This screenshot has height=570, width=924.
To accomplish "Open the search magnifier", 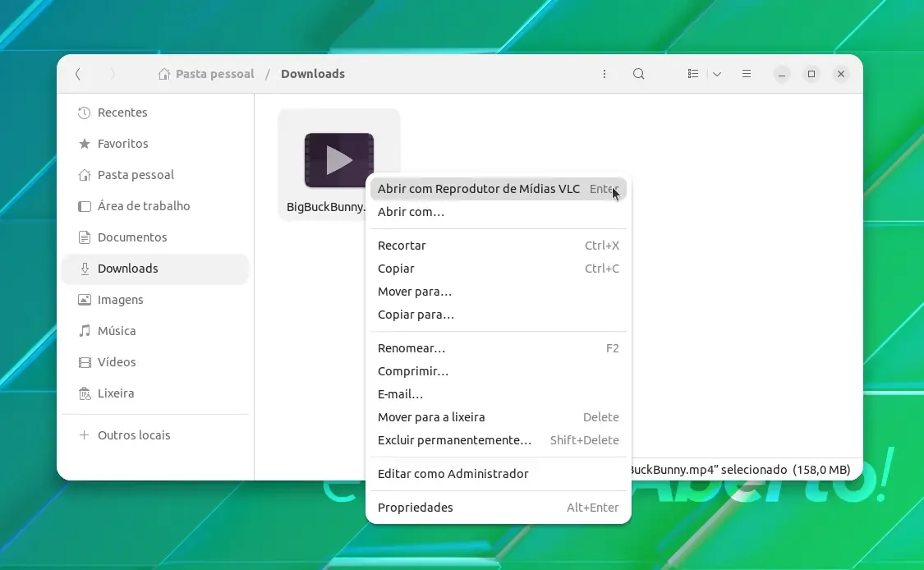I will (639, 74).
